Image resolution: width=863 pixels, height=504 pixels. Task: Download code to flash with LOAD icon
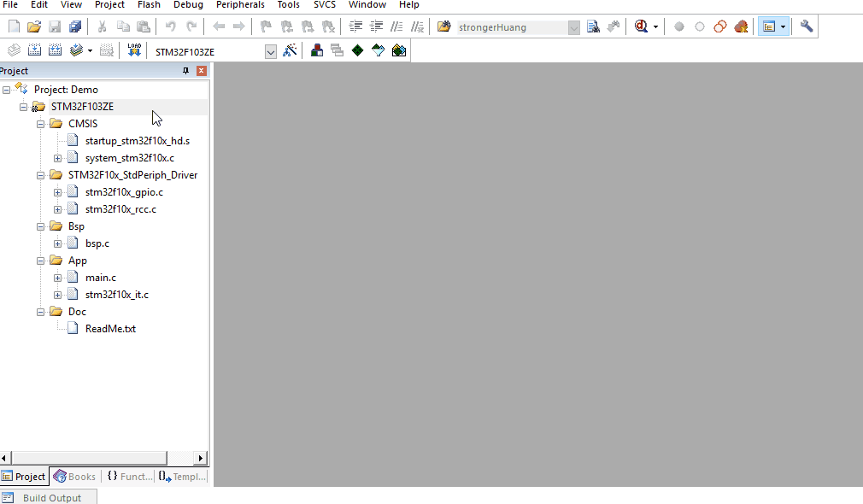134,50
